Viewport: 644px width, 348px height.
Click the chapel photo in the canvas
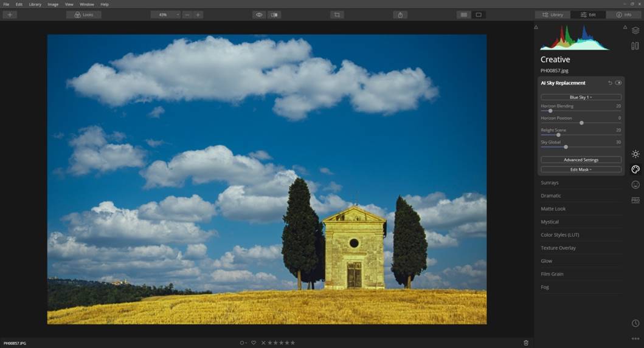tap(267, 179)
